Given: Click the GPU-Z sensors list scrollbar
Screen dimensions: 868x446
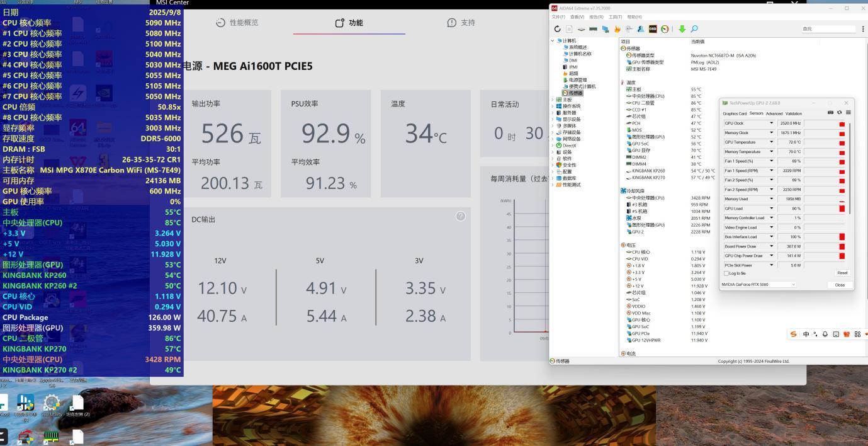Looking at the screenshot, I should click(x=850, y=168).
